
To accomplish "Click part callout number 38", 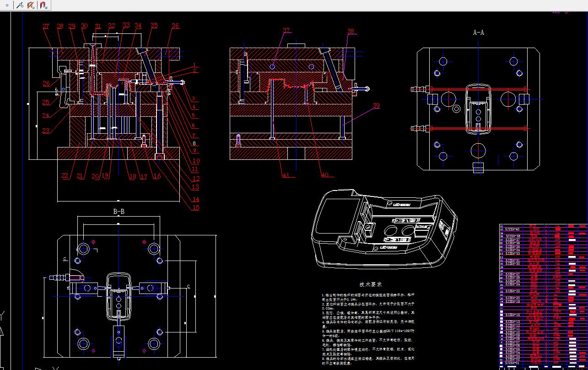I will point(351,32).
